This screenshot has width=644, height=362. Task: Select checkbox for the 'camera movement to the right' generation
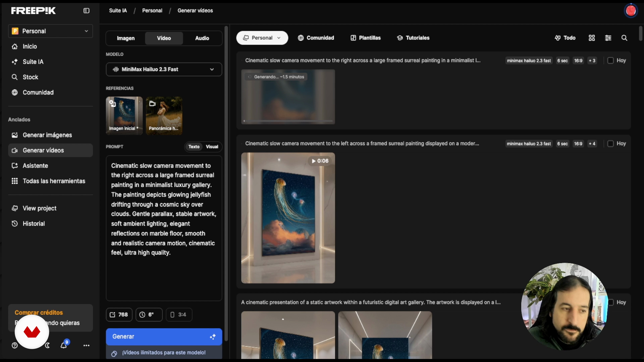point(610,61)
